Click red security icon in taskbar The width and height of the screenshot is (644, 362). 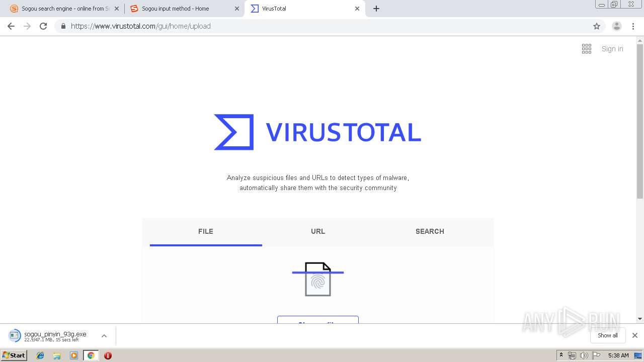coord(108,355)
